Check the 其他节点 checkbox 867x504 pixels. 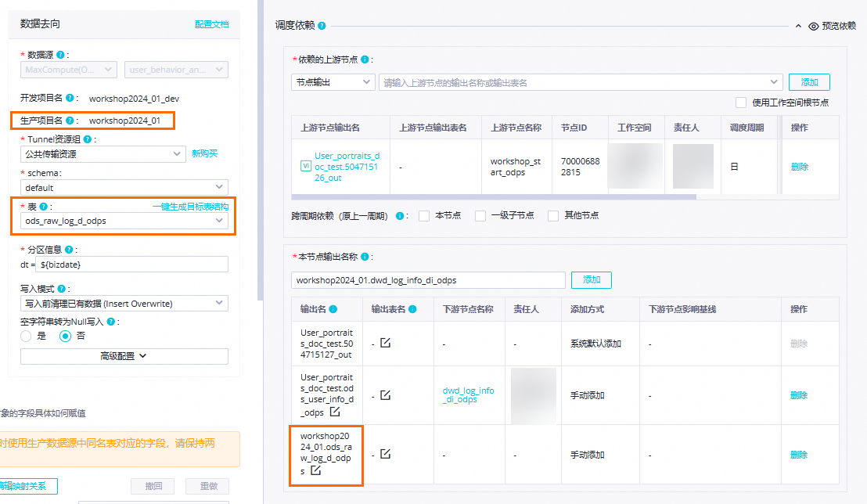pyautogui.click(x=553, y=216)
